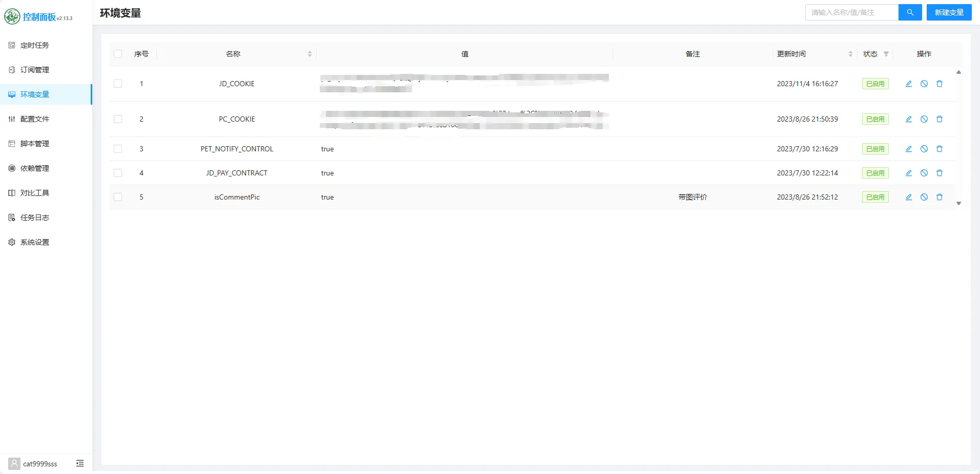Open 依赖管理 in the sidebar
The height and width of the screenshot is (474, 980).
coord(46,168)
